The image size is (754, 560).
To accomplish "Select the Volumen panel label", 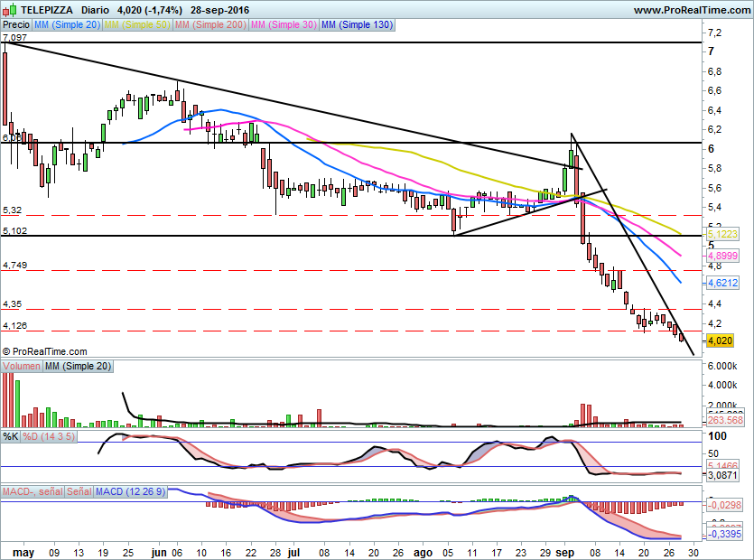I will [23, 366].
